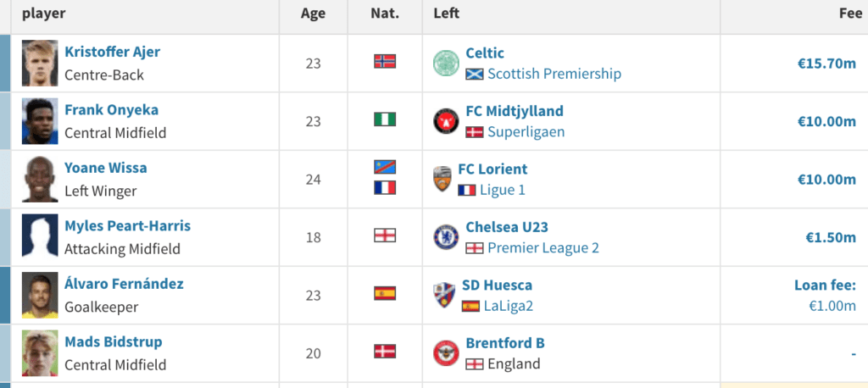This screenshot has width=868, height=388.
Task: Click the Norwegian flag for Kristoffer Ajer
Action: tap(385, 62)
